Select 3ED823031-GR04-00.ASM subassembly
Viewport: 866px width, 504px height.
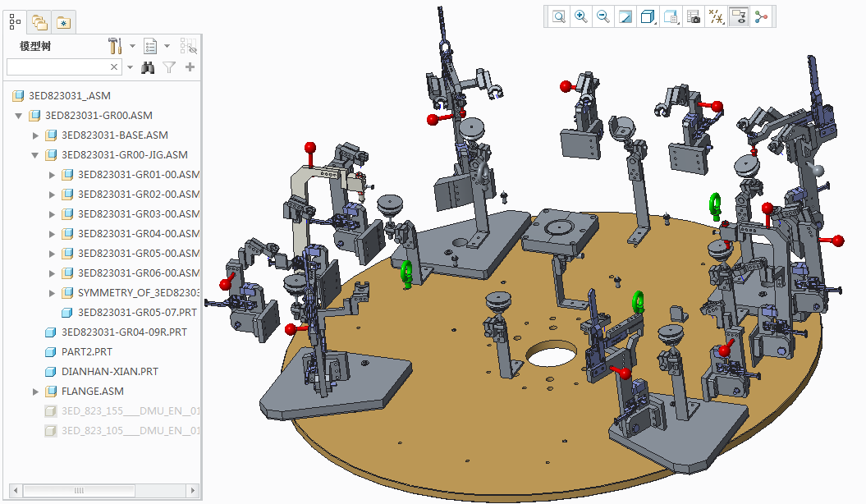tap(139, 233)
